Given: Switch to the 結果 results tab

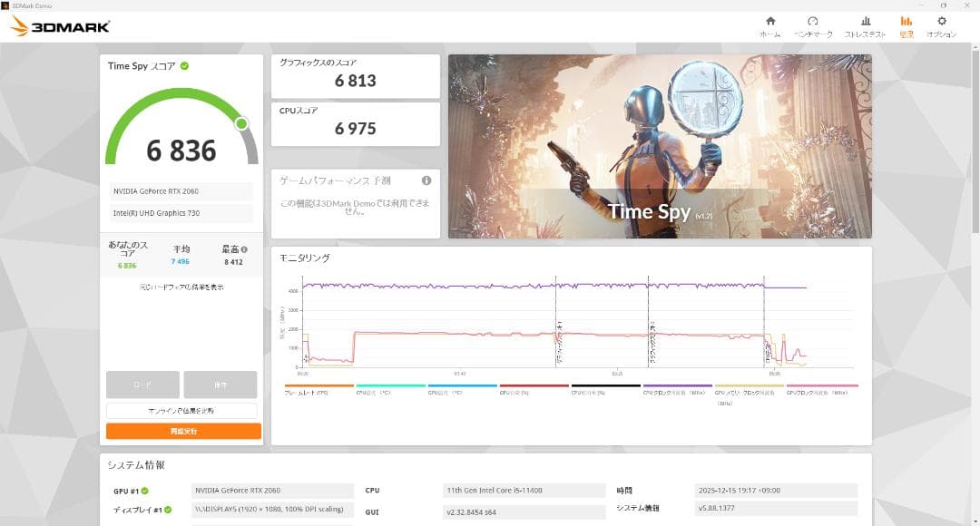Looking at the screenshot, I should click(907, 24).
